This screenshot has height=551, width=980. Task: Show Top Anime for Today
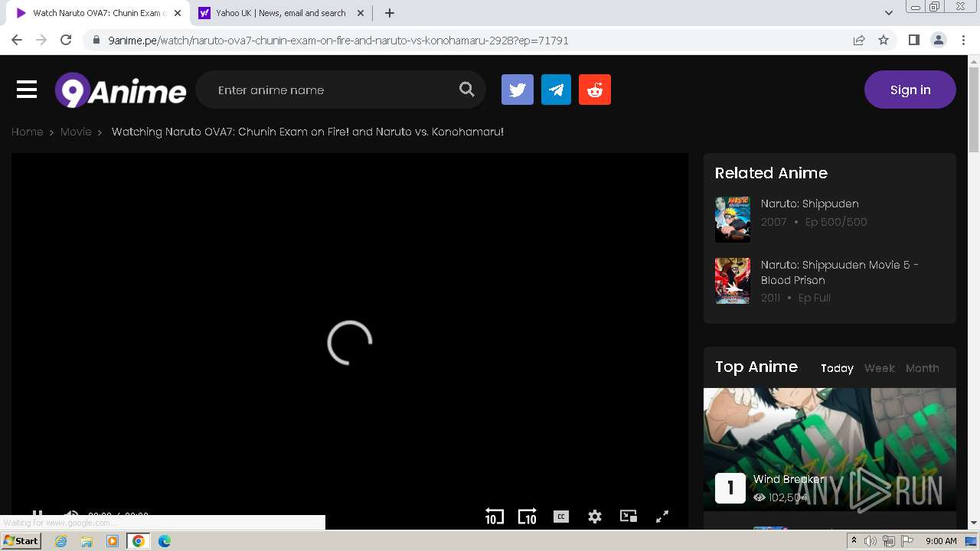point(837,368)
